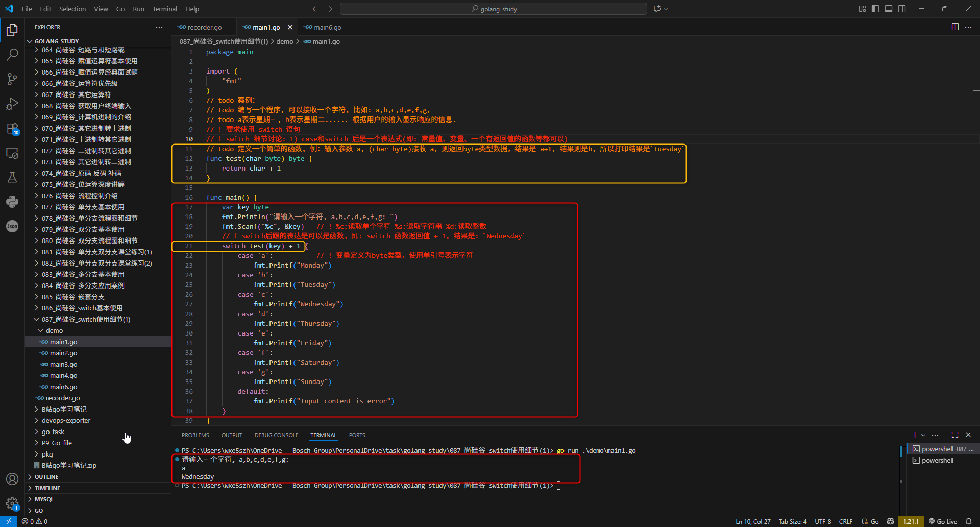Click Ln 10, Col 27 in status bar
Image resolution: width=980 pixels, height=527 pixels.
pos(753,522)
